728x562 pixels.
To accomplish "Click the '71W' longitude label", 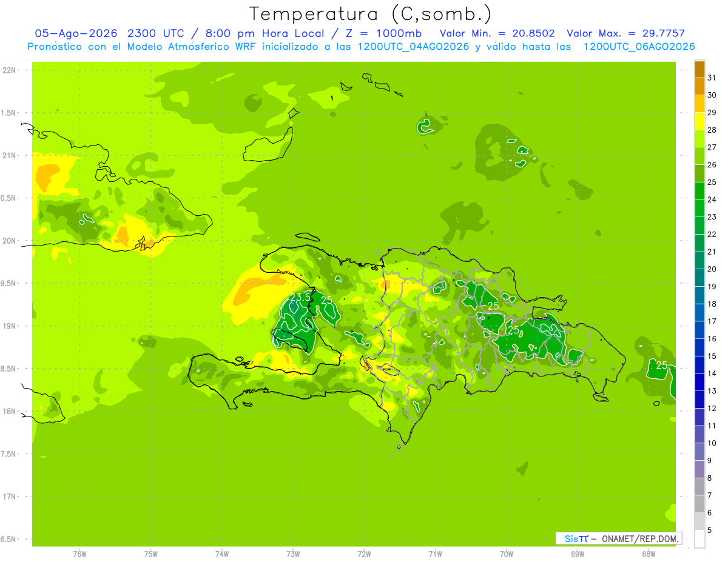I will coord(435,554).
